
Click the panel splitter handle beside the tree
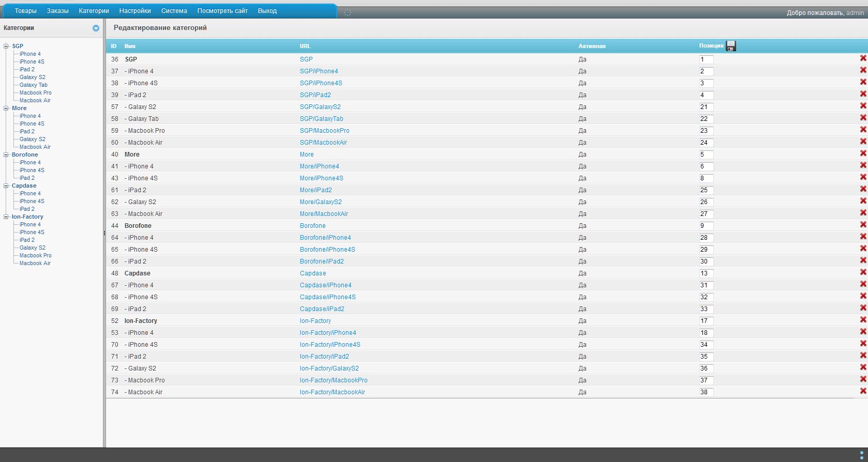click(x=104, y=234)
